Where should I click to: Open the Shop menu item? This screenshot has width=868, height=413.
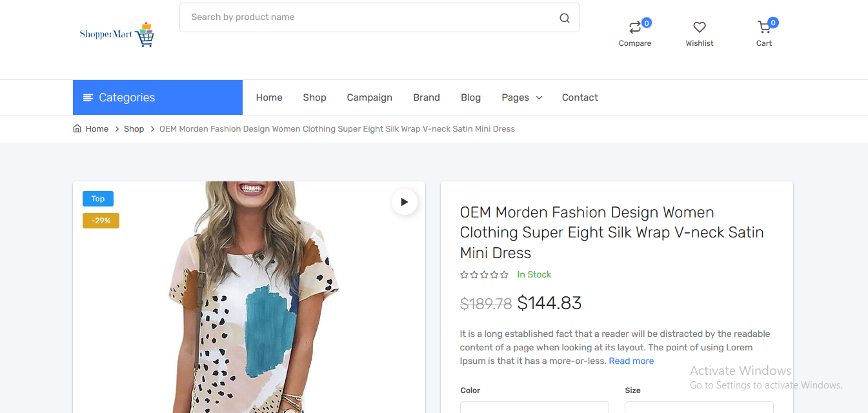point(314,97)
